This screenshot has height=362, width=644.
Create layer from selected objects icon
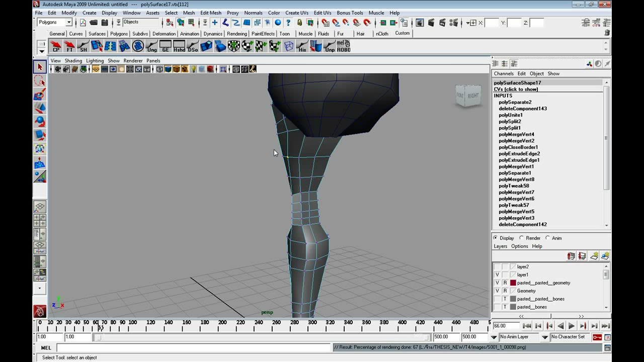[605, 256]
